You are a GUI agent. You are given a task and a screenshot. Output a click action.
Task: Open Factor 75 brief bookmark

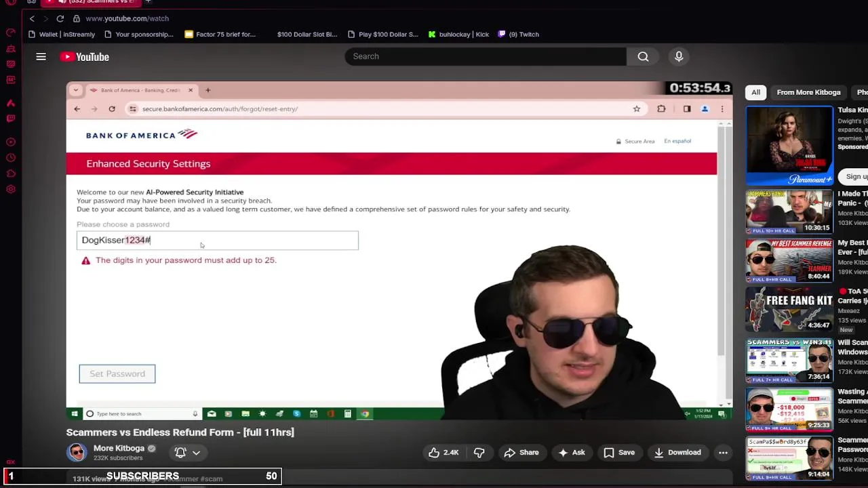[220, 35]
